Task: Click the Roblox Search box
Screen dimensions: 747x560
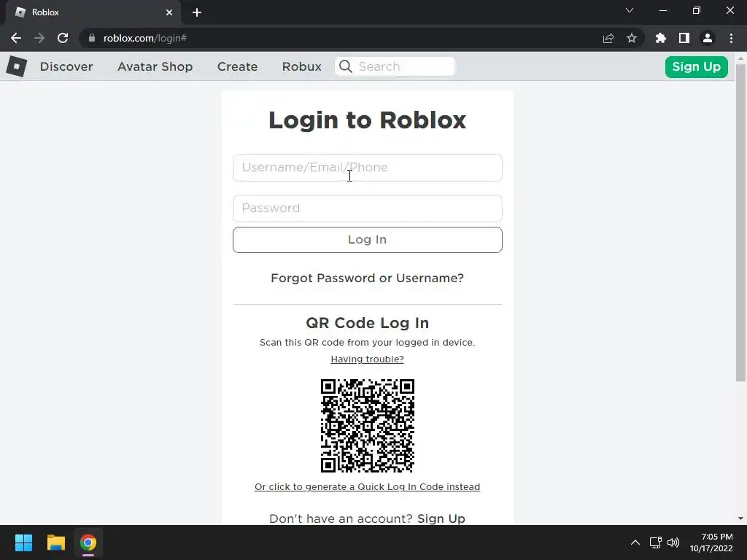Action: coord(395,66)
